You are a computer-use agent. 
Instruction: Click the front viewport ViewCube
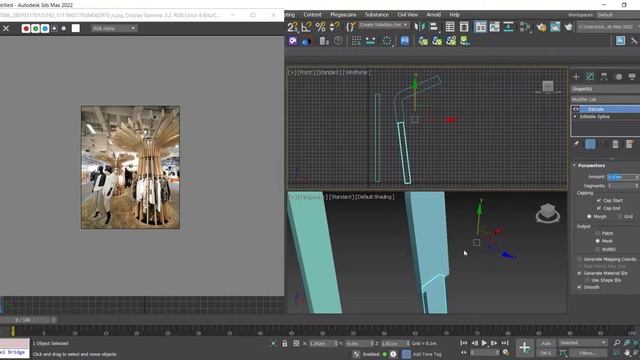(x=548, y=87)
